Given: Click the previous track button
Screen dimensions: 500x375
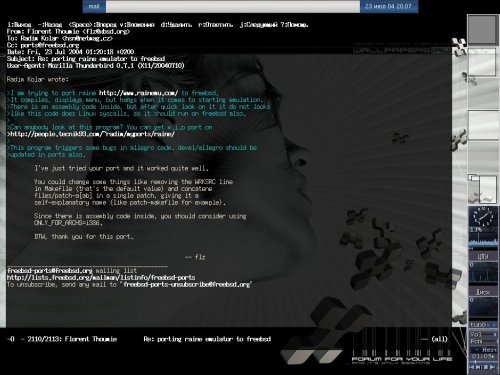Looking at the screenshot, I should pos(472,367).
